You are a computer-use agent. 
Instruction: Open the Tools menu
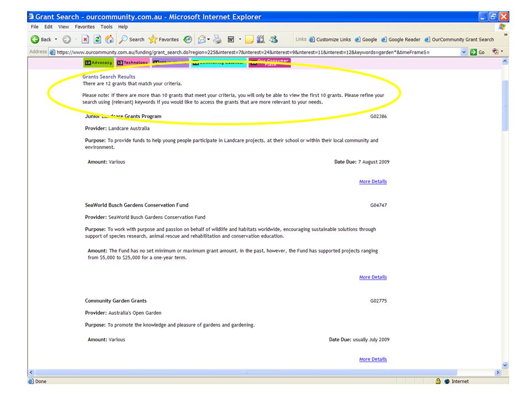click(106, 27)
